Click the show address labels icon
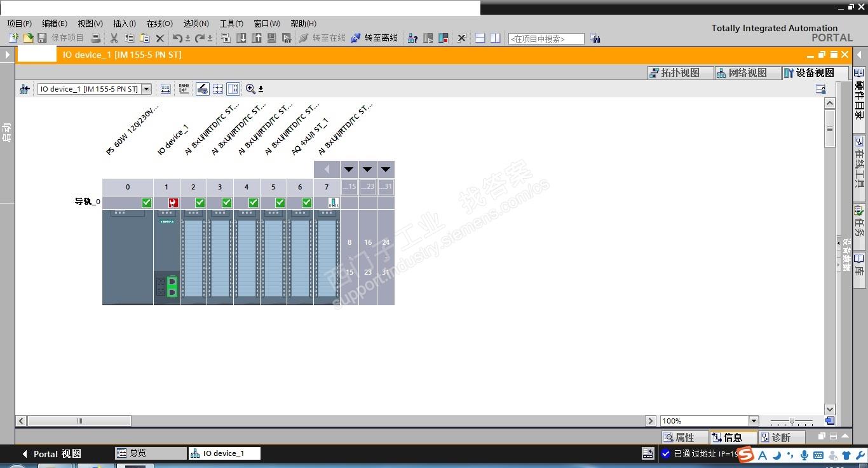 (166, 89)
